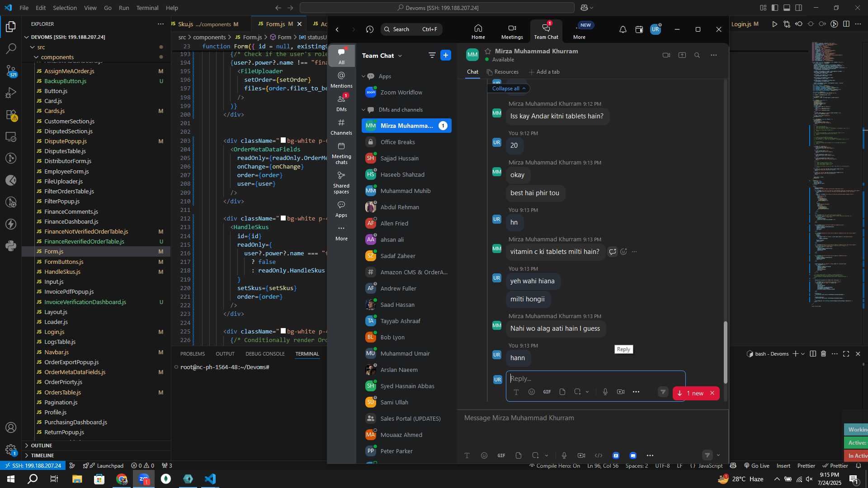Dismiss the 1 new messages banner
Screen dimensions: 868x488
click(712, 393)
